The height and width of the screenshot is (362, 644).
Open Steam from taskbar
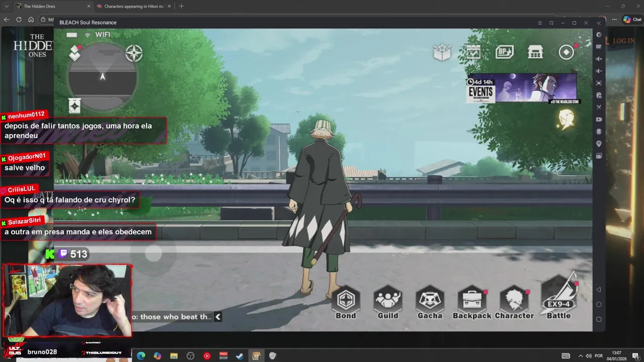click(x=240, y=356)
